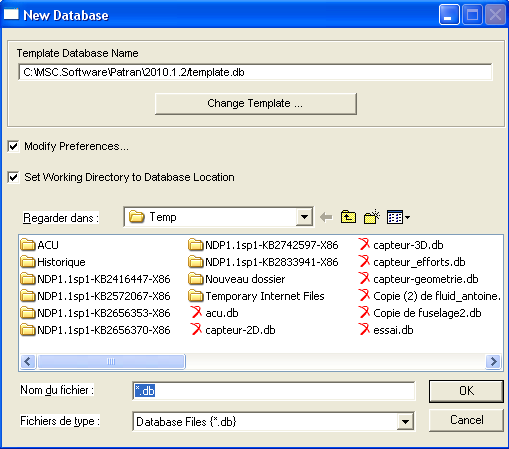
Task: Click the horizontal scrollbar thumb
Action: point(111,361)
